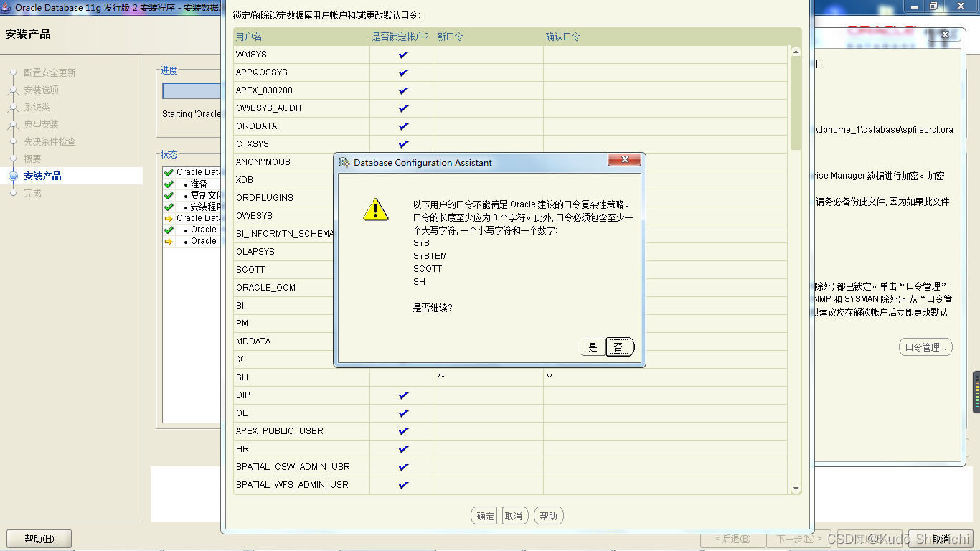Viewport: 980px width, 551px height.
Task: Restore the installer window size
Action: 933,6
